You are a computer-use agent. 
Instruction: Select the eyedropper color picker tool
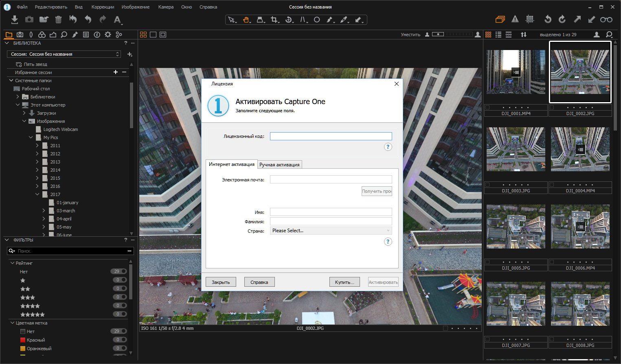click(x=345, y=20)
